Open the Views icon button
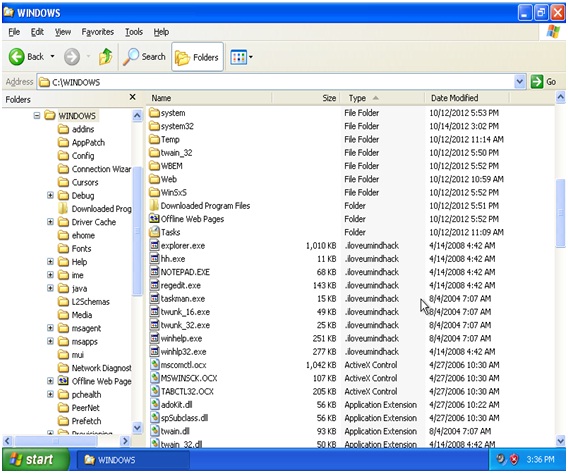568x473 pixels. tap(238, 57)
